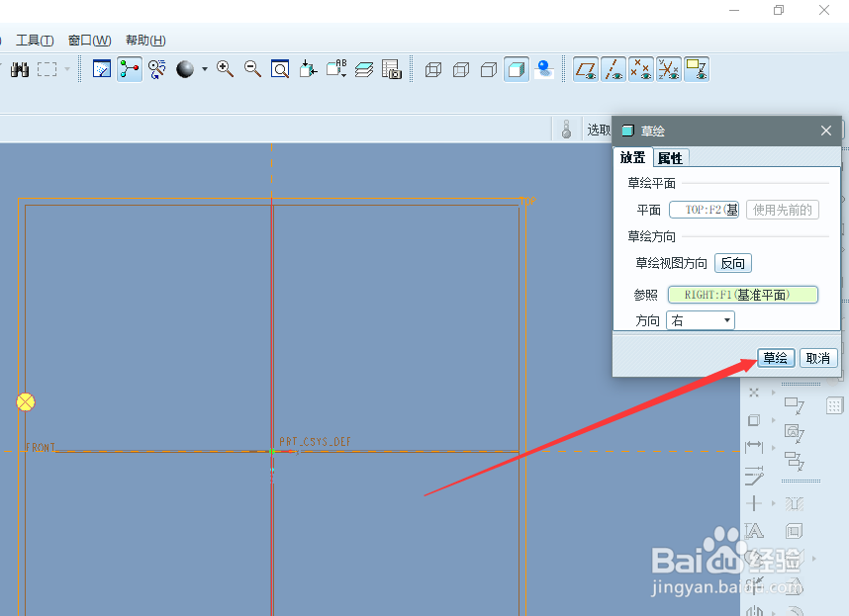
Task: Click the Repaint screen icon
Action: point(102,69)
